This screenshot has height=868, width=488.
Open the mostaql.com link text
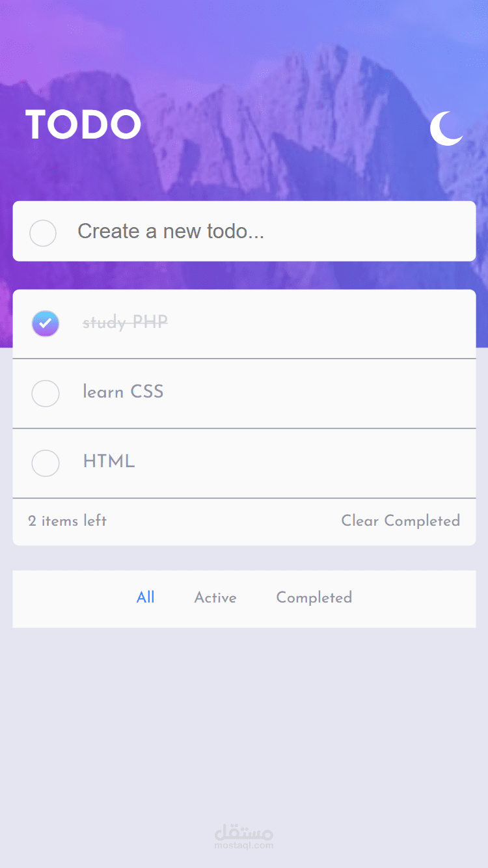[x=244, y=846]
